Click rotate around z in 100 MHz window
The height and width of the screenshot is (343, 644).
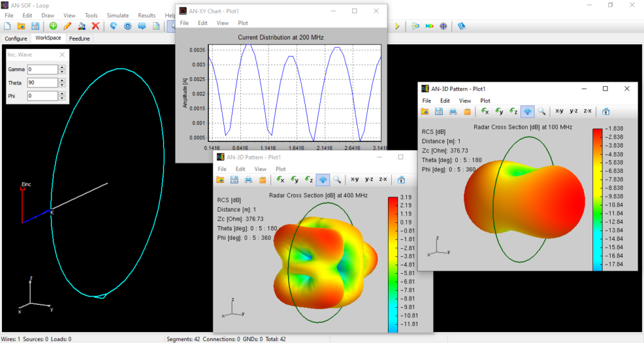click(513, 111)
